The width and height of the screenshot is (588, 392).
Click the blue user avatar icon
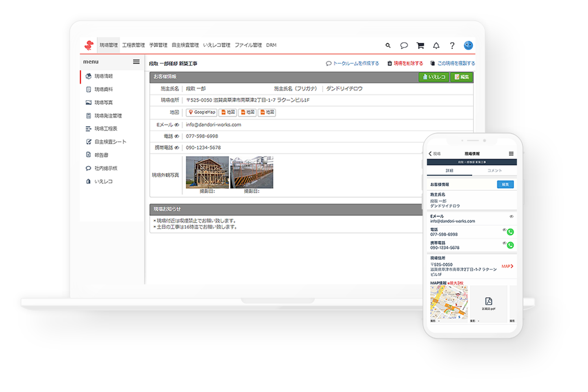point(468,45)
